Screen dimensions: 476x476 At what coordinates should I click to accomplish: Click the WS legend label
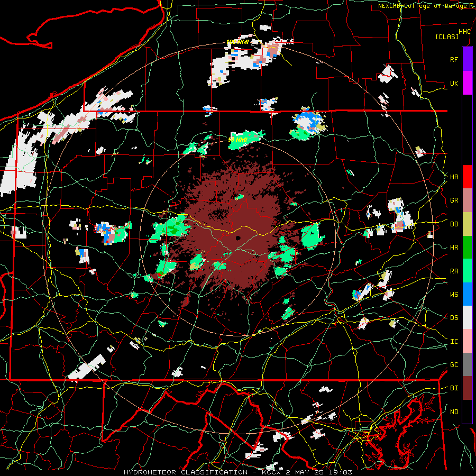454,294
